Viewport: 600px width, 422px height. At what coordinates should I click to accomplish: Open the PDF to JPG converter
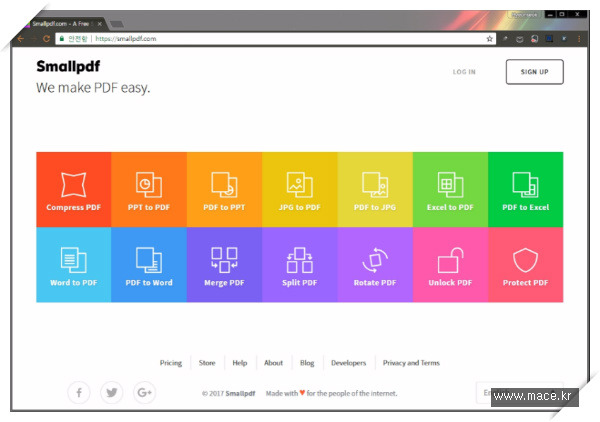[x=375, y=189]
